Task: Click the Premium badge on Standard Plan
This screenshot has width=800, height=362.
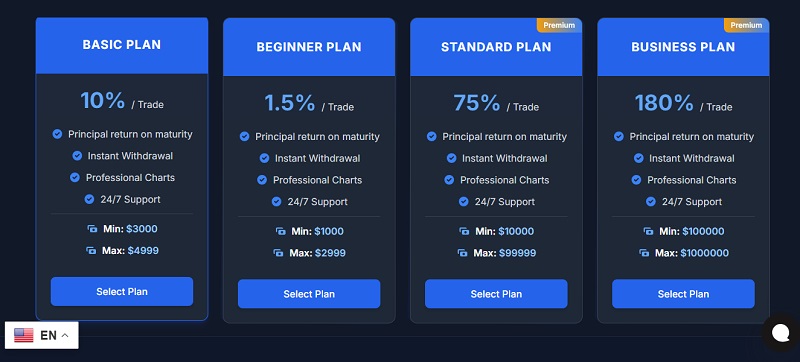Action: tap(559, 25)
